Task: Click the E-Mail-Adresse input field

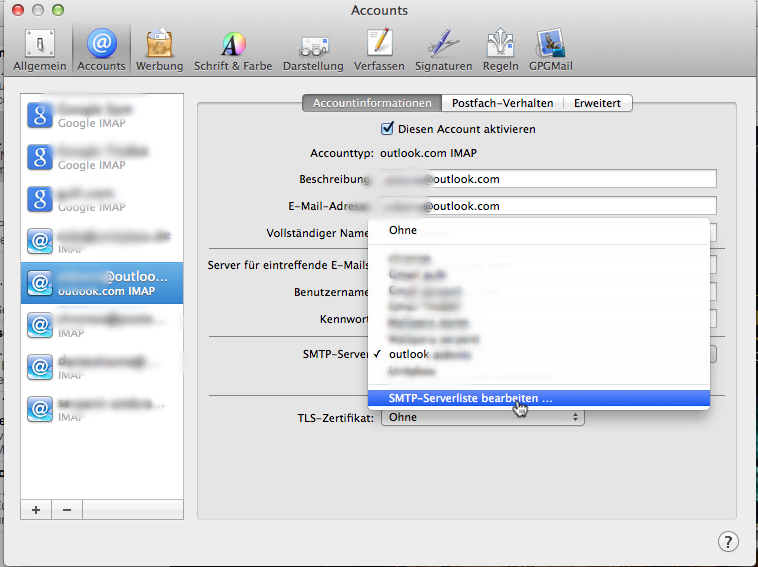Action: (x=548, y=206)
